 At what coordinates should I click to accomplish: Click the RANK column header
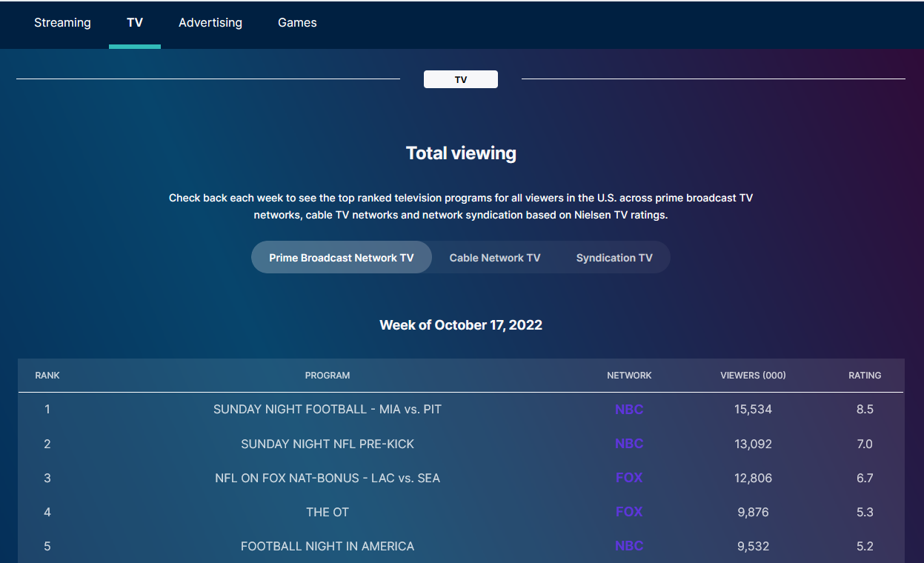click(x=47, y=376)
